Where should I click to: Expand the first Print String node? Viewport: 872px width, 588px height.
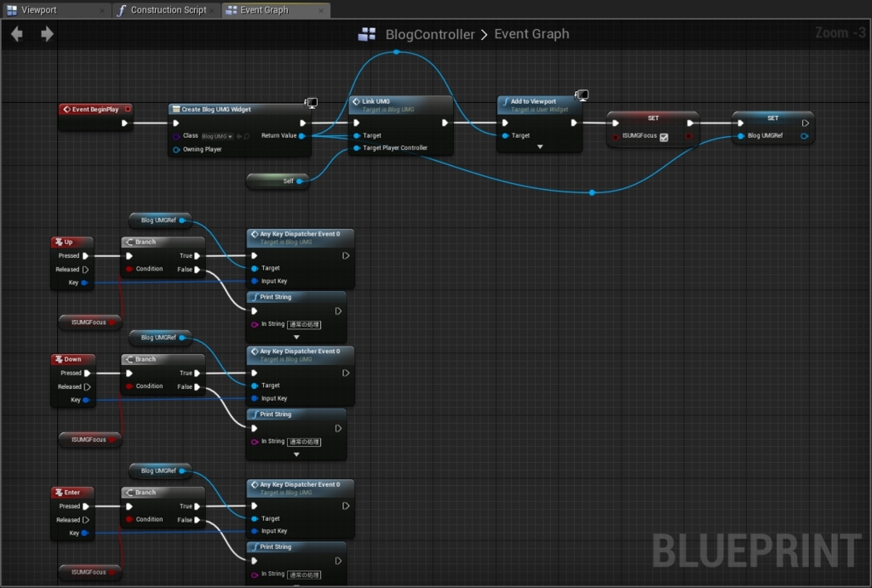(296, 337)
